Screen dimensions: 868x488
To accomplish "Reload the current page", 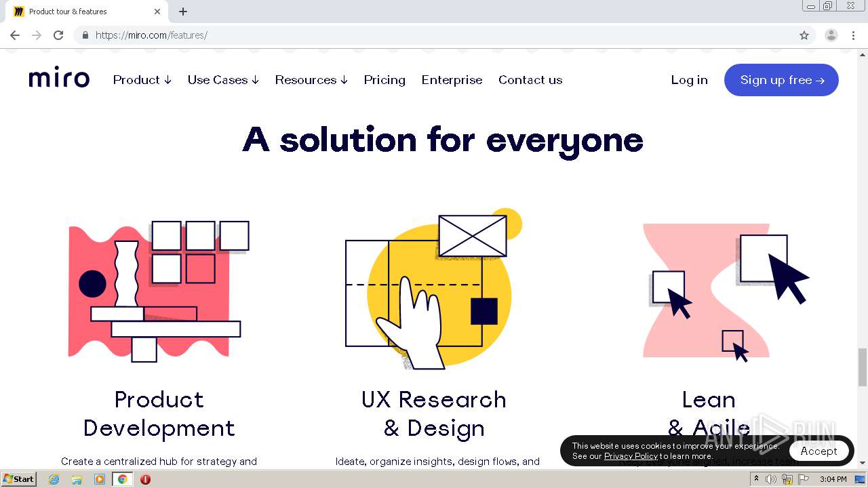I will 58,35.
